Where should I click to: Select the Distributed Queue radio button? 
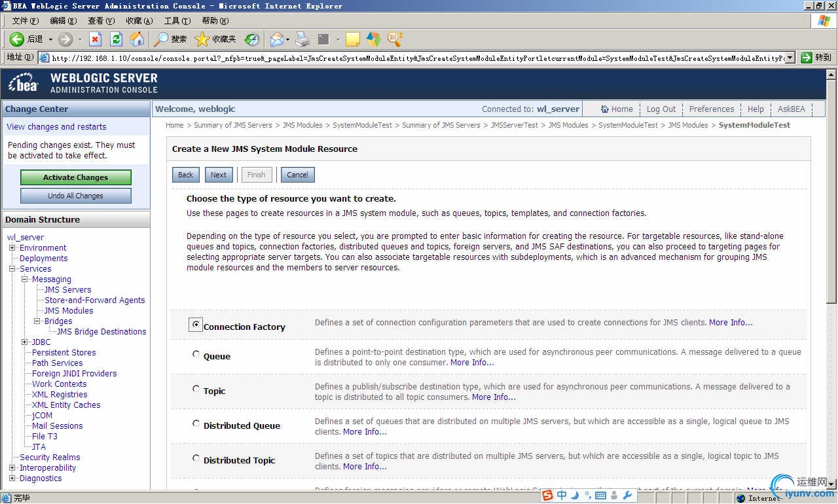[x=196, y=423]
